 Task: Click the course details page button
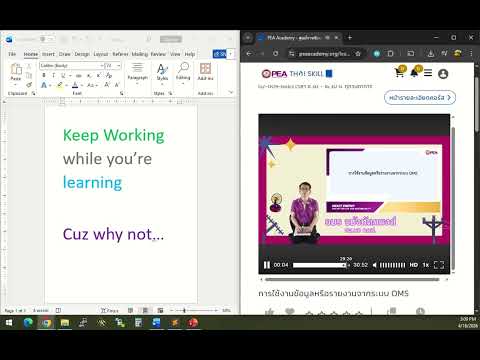click(420, 97)
